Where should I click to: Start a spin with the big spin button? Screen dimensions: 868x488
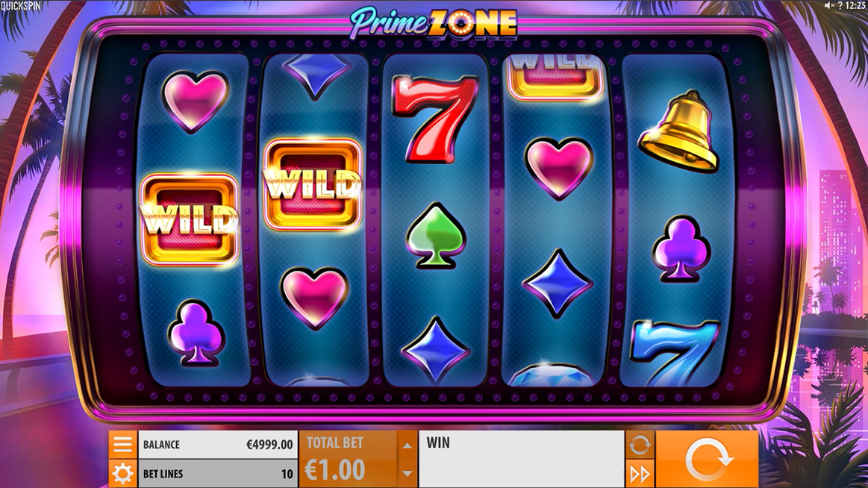[707, 459]
